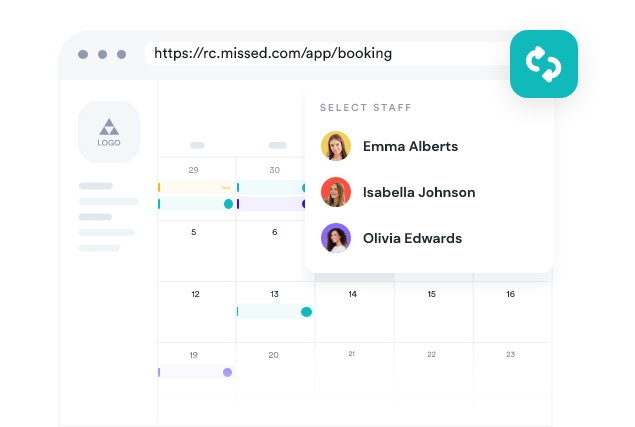Select calendar day 14
Viewport: 635px width, 427px height.
(x=352, y=295)
